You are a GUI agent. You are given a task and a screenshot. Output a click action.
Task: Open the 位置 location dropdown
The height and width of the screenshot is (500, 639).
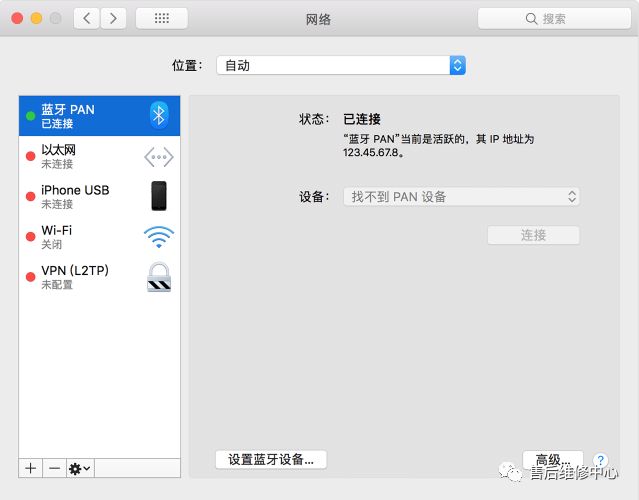(341, 65)
